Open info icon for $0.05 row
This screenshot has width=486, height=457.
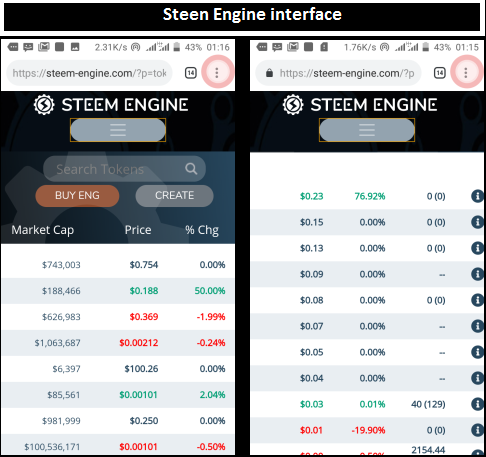[x=477, y=352]
